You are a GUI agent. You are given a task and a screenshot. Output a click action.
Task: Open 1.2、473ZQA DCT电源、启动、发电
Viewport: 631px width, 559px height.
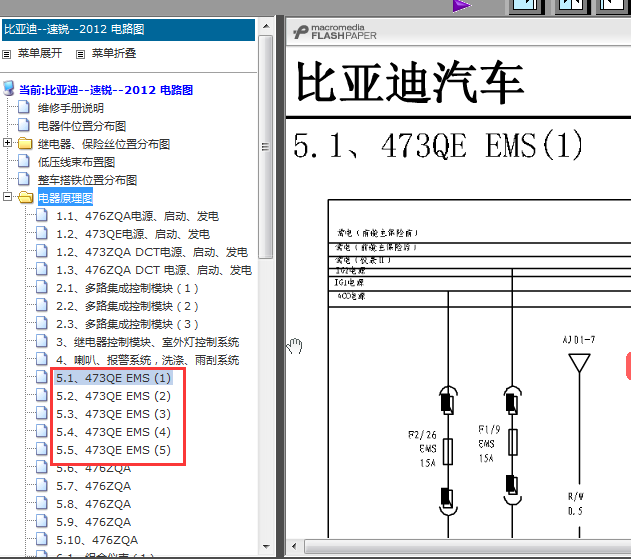[152, 252]
